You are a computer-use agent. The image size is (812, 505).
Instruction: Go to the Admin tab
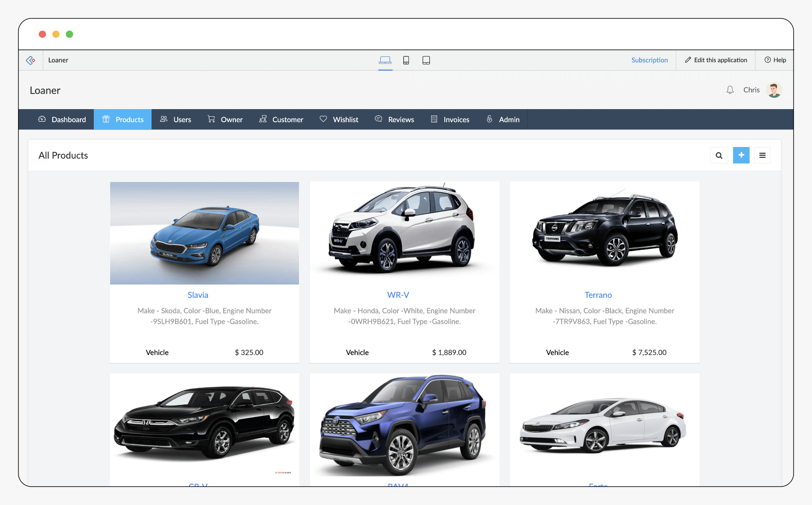[503, 119]
